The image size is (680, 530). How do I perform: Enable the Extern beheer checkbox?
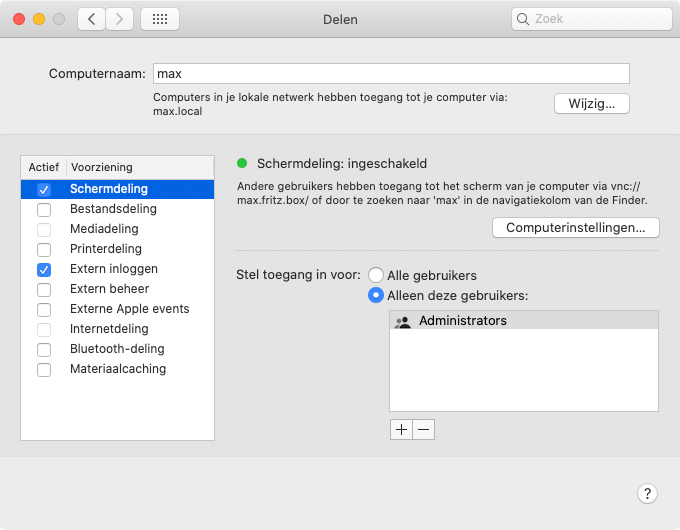click(x=44, y=290)
